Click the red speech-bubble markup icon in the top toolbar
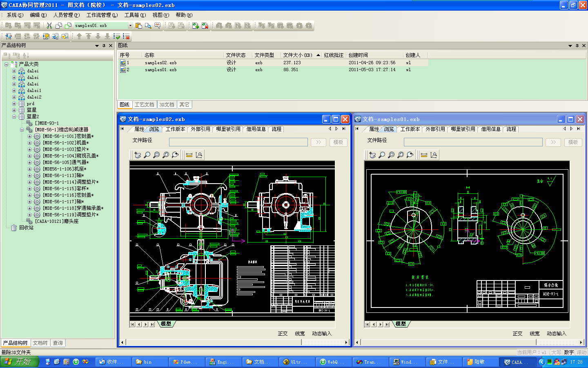Image resolution: width=588 pixels, height=368 pixels. (158, 25)
